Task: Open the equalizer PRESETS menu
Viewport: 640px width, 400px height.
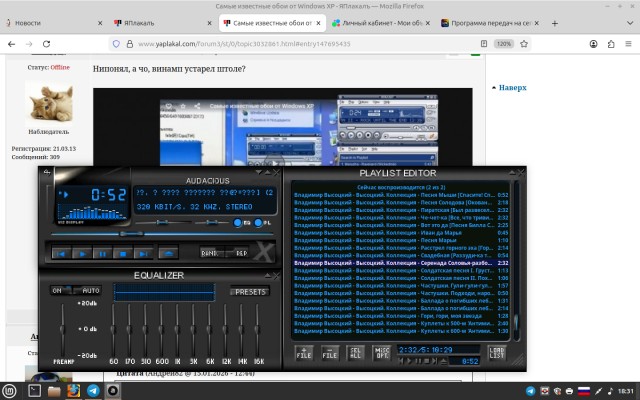Action: point(250,292)
